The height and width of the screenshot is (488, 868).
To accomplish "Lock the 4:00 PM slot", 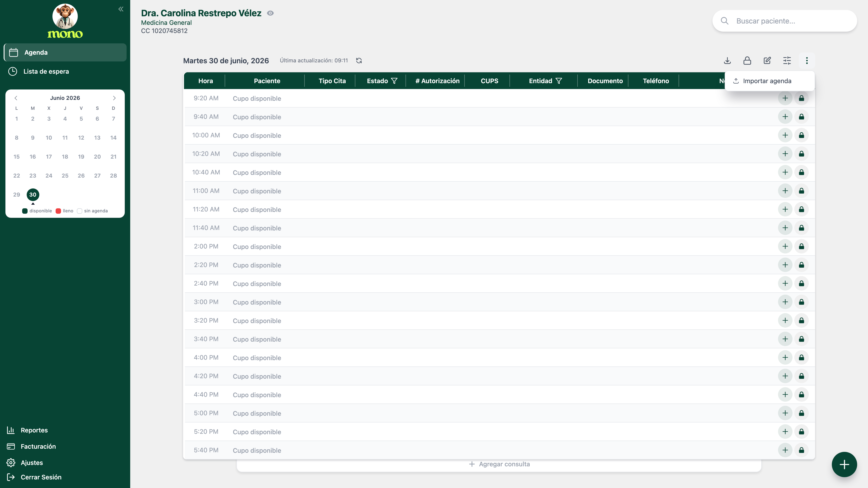I will (802, 357).
